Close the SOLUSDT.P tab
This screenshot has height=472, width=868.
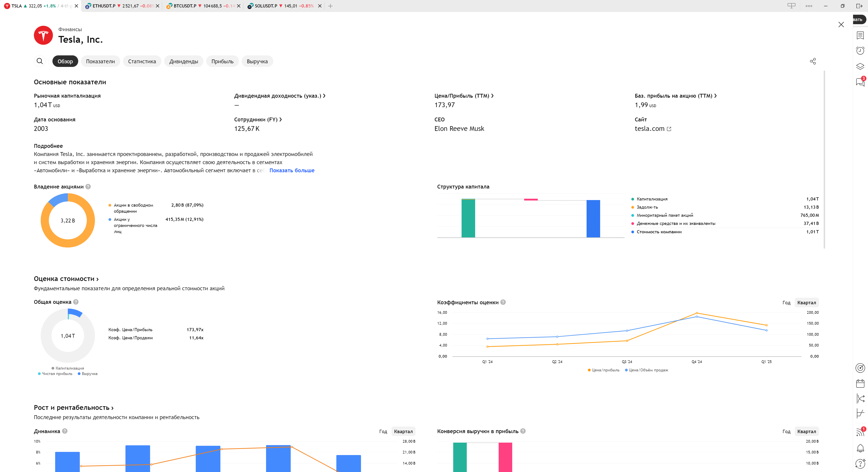pyautogui.click(x=320, y=6)
